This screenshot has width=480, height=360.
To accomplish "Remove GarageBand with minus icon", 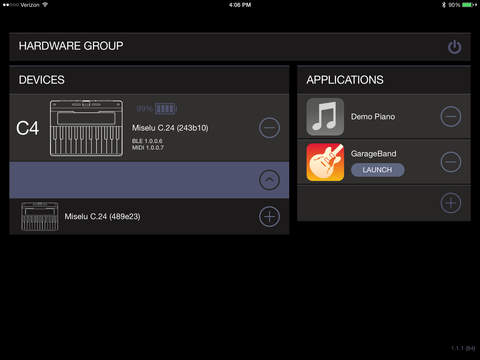I will (x=451, y=162).
